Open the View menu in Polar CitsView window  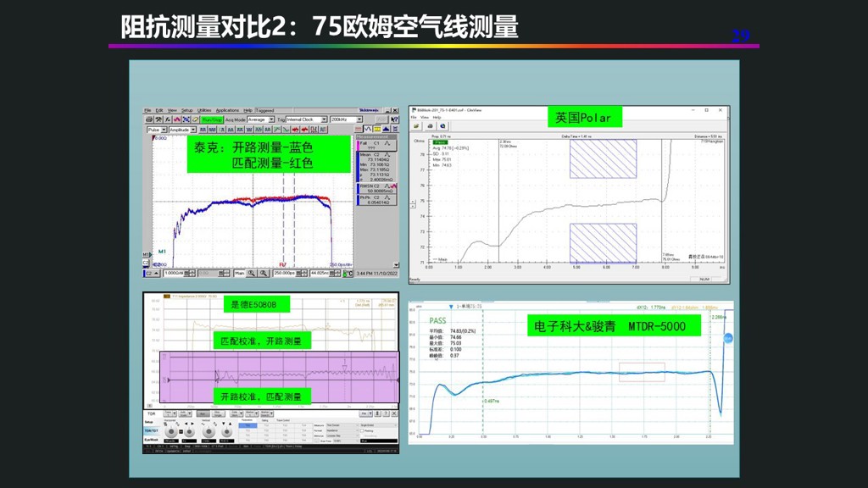coord(425,117)
